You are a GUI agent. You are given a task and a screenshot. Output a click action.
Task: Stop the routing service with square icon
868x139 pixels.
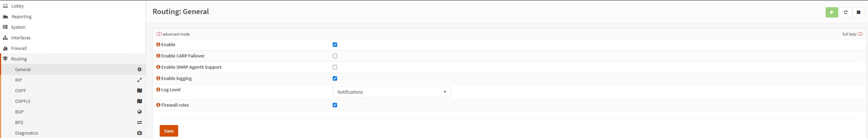[x=858, y=12]
